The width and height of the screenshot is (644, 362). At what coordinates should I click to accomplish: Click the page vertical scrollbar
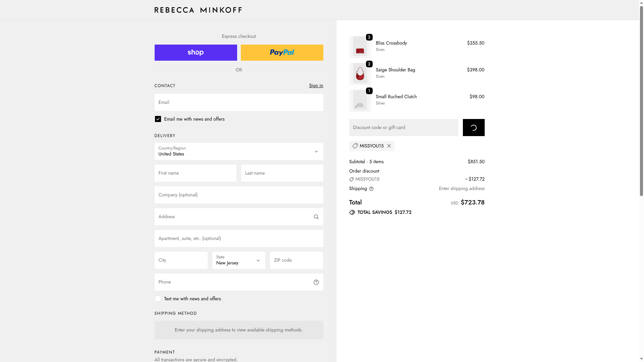point(641,101)
